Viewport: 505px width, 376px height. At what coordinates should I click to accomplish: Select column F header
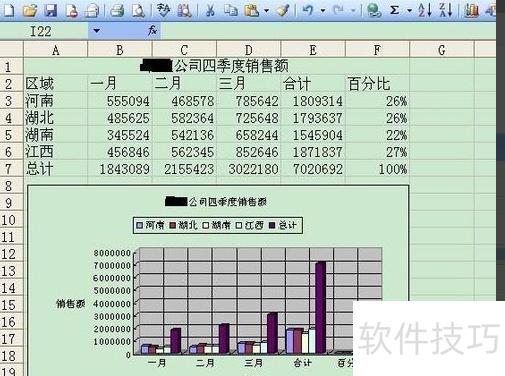(377, 50)
